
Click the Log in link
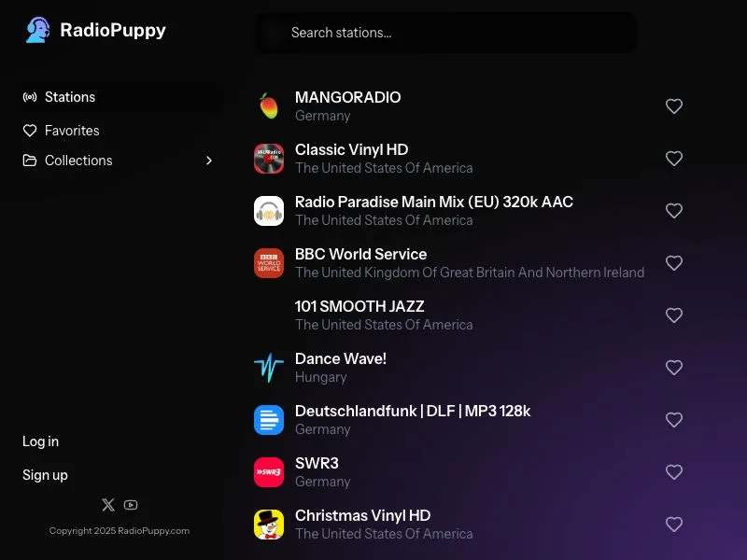40,441
